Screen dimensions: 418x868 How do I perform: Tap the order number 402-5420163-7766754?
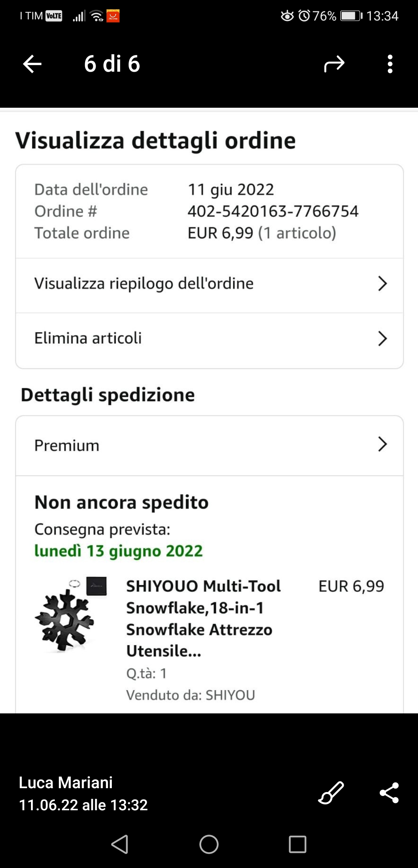[273, 211]
